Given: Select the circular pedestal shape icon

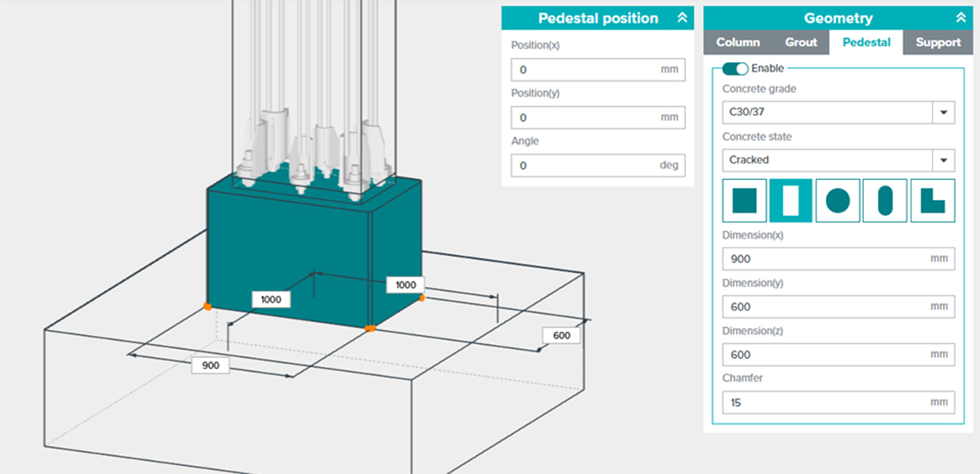Looking at the screenshot, I should point(838,200).
